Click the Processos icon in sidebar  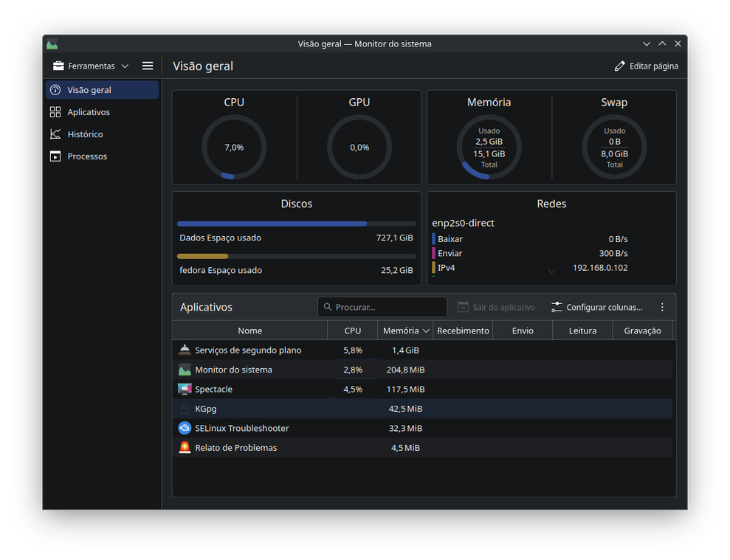click(55, 156)
